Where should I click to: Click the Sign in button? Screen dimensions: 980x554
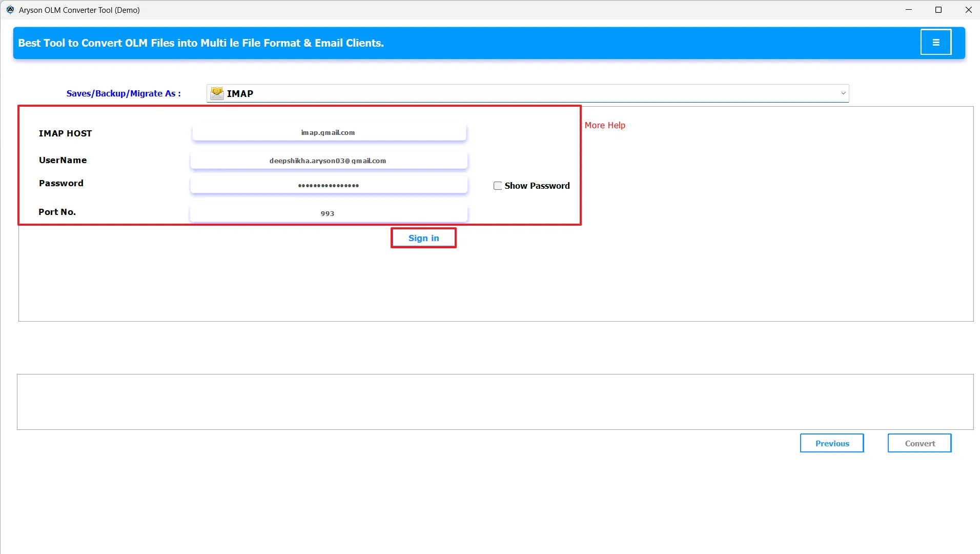(423, 238)
